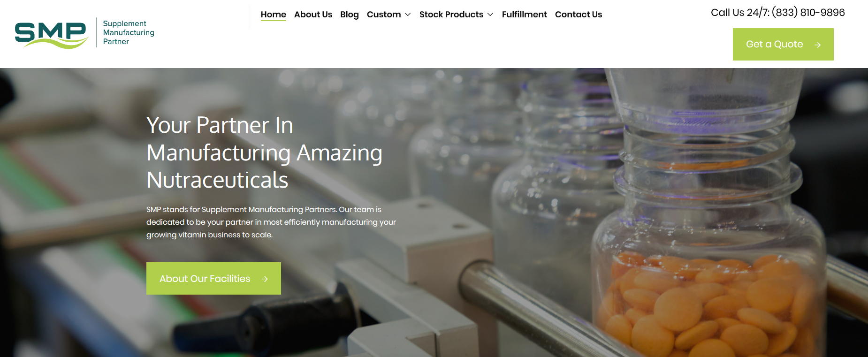Expand the chevron next to Custom
The height and width of the screenshot is (357, 868).
408,15
